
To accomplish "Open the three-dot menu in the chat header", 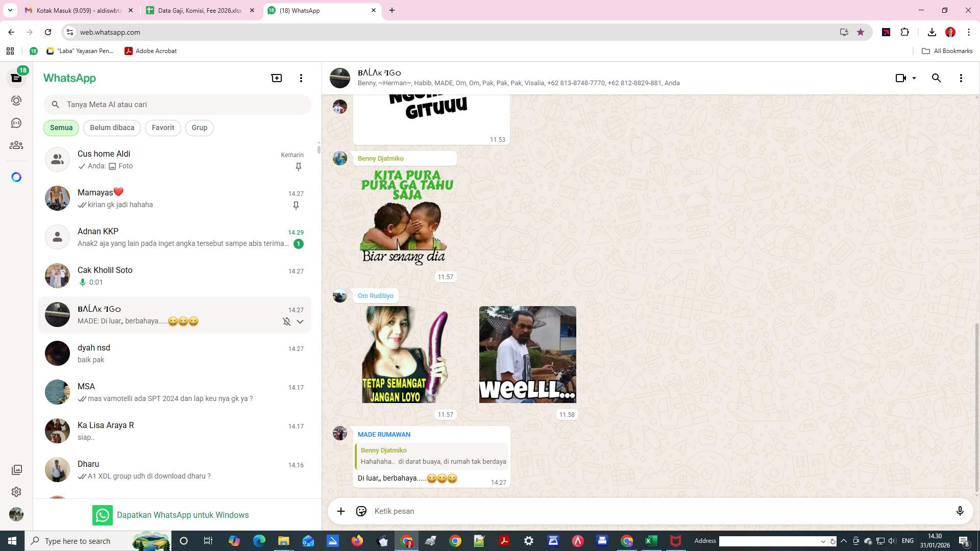I will (x=961, y=78).
